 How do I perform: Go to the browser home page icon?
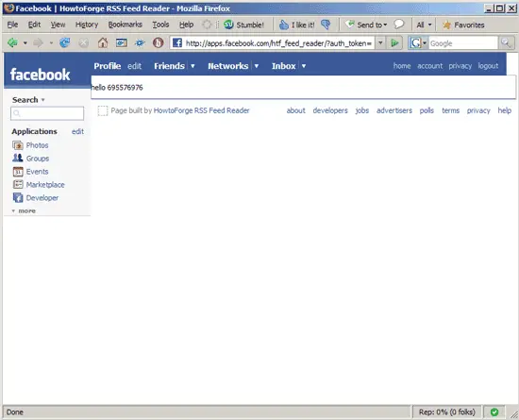click(103, 42)
